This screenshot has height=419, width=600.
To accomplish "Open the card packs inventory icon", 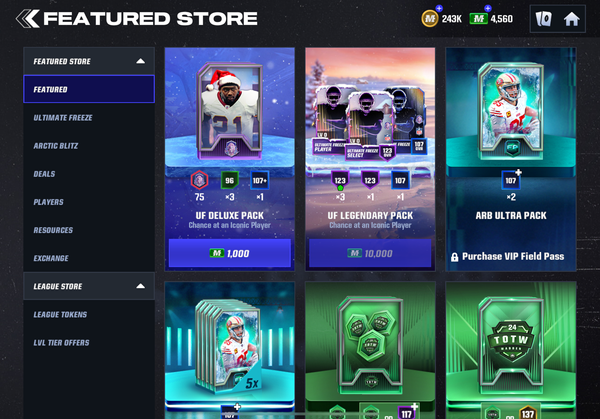I will point(543,19).
